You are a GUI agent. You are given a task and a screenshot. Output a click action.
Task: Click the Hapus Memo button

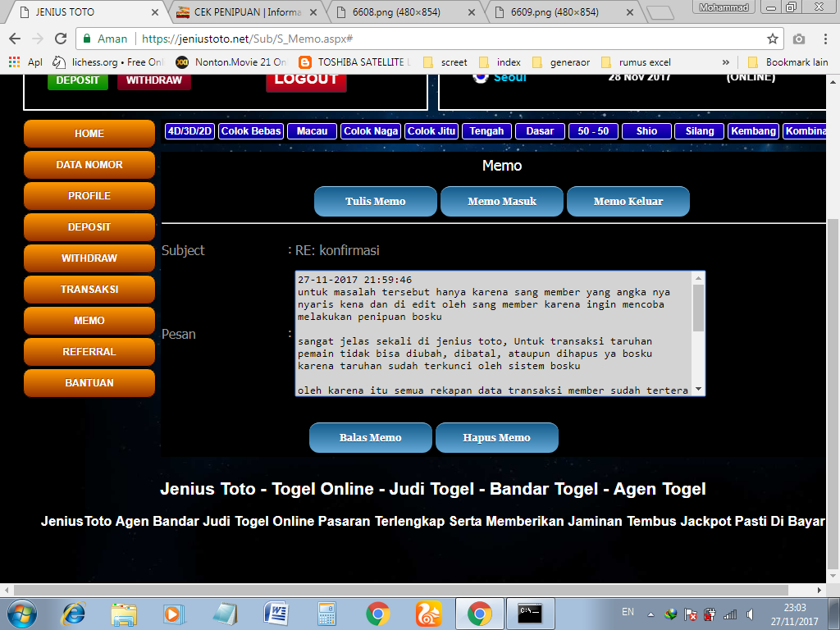(496, 437)
